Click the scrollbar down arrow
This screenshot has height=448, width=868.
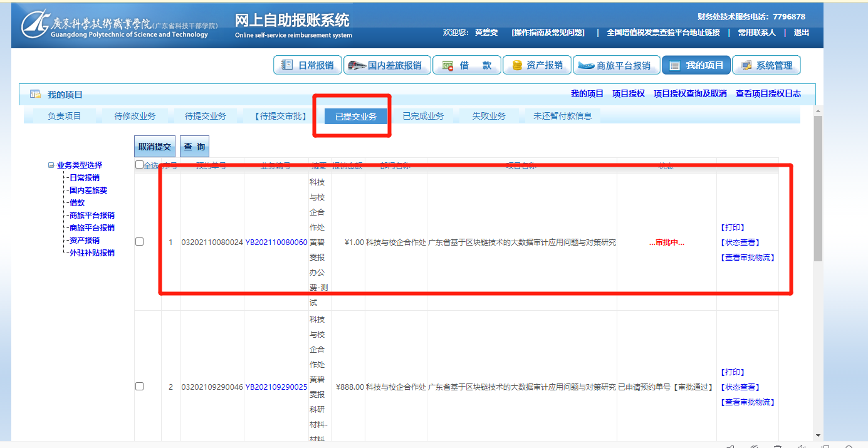(x=818, y=435)
